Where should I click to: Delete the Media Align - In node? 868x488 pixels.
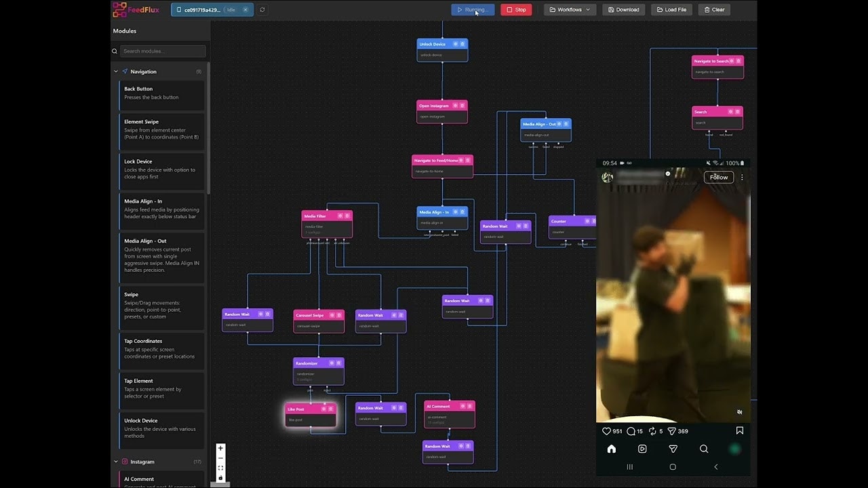pyautogui.click(x=462, y=212)
